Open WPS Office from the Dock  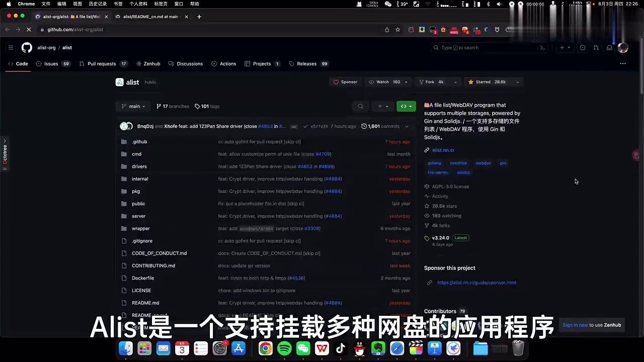(x=322, y=348)
